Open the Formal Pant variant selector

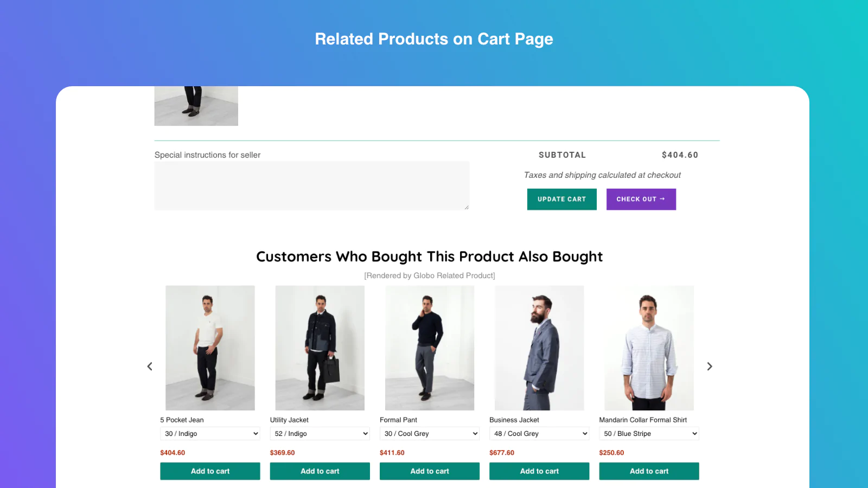429,434
